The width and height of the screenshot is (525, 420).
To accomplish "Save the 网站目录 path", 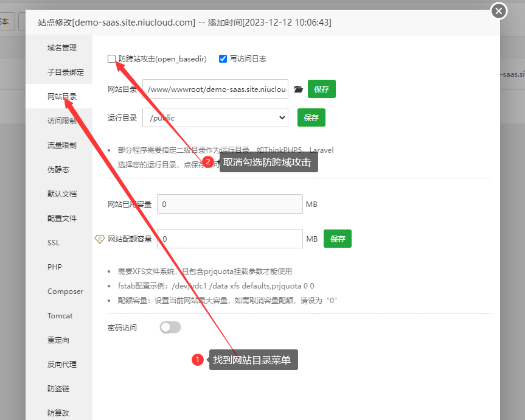I will pos(321,89).
